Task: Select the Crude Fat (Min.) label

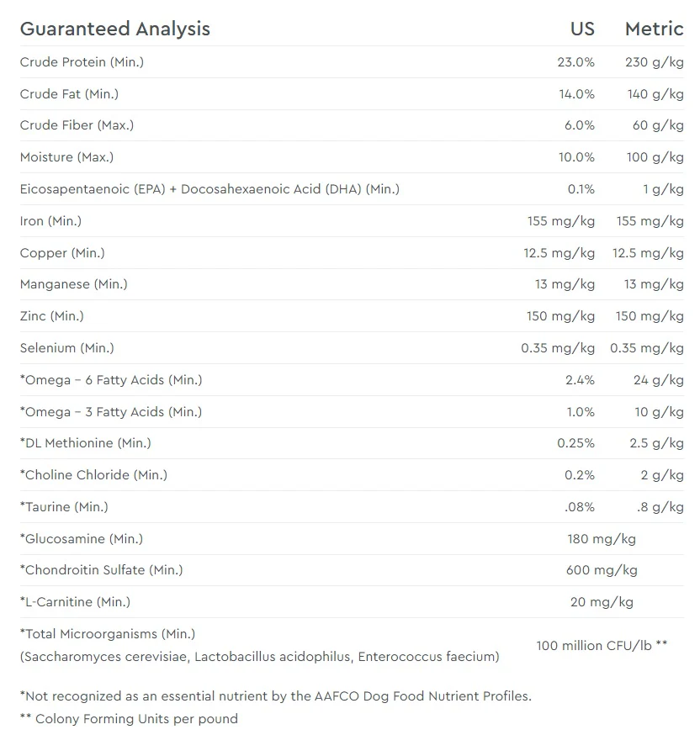Action: point(69,93)
